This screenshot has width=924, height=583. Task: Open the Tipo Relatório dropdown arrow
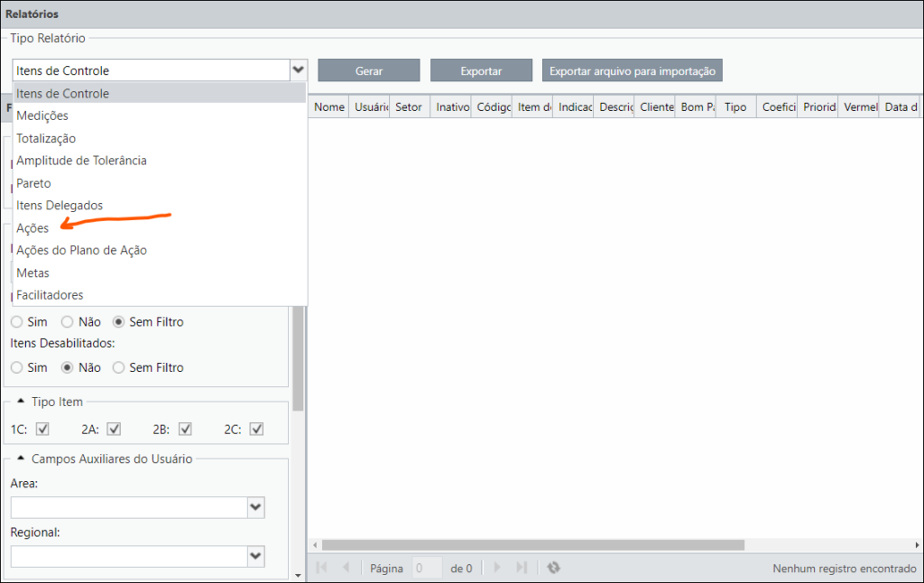point(298,70)
